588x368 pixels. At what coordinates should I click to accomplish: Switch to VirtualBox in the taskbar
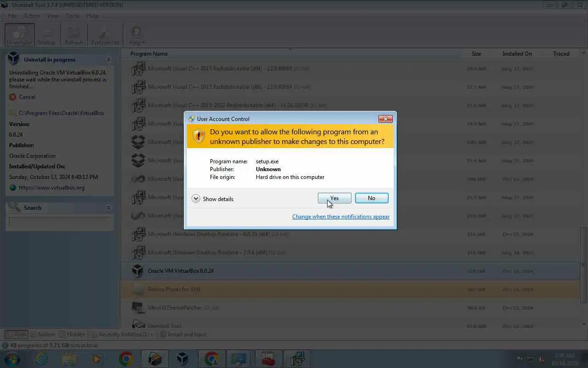[182, 359]
